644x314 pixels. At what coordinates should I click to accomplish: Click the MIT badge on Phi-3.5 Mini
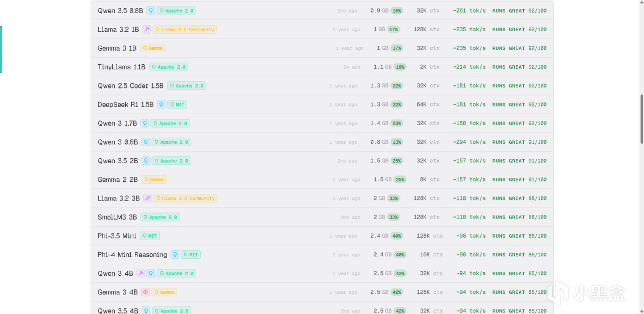[150, 236]
